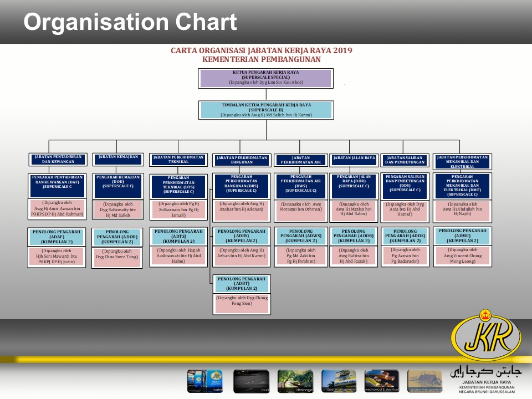
Task: Select Penolong Pengarah (ADOR) box
Action: tap(354, 237)
